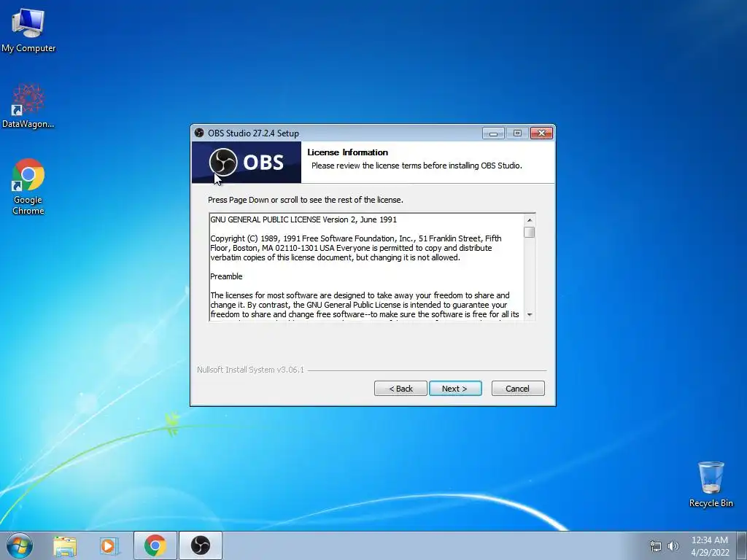The image size is (747, 560).
Task: Launch the DataWagon desktop shortcut
Action: [28, 106]
